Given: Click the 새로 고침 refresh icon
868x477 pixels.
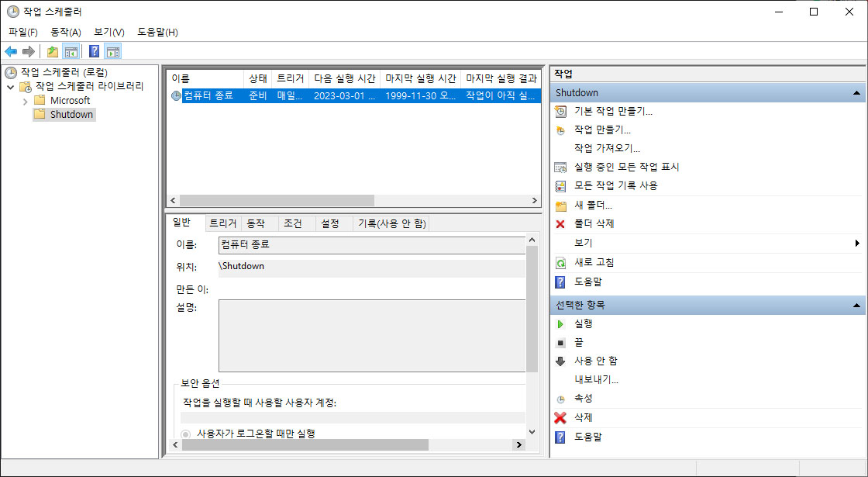Looking at the screenshot, I should point(561,263).
